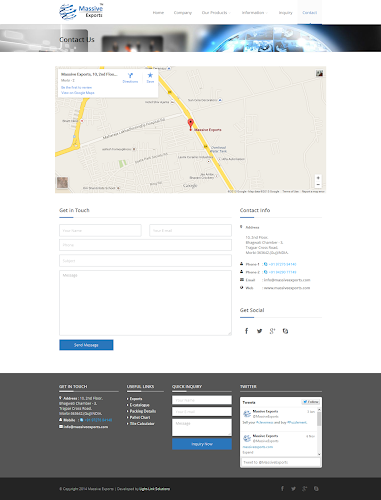Open Directions in the map card
Screen dimensions: 381x500
pyautogui.click(x=130, y=78)
